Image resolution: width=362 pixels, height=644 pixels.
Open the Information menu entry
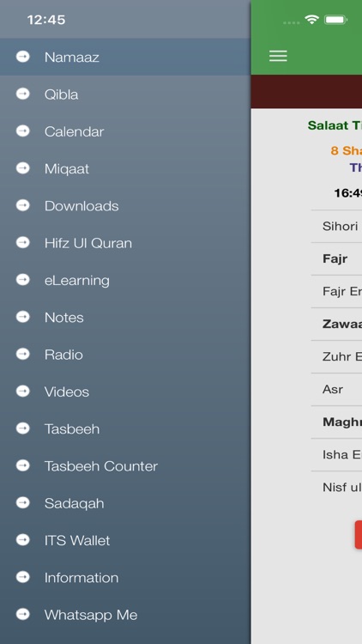point(125,578)
